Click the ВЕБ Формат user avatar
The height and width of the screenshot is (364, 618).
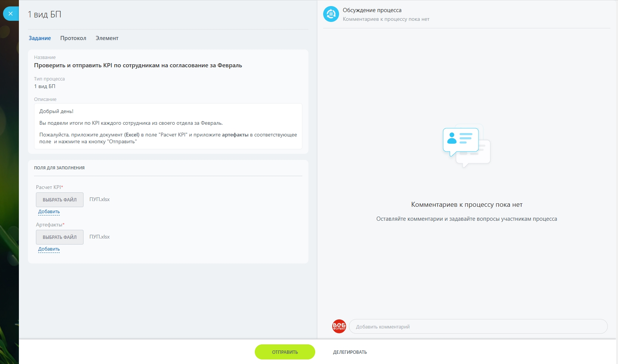(x=339, y=326)
